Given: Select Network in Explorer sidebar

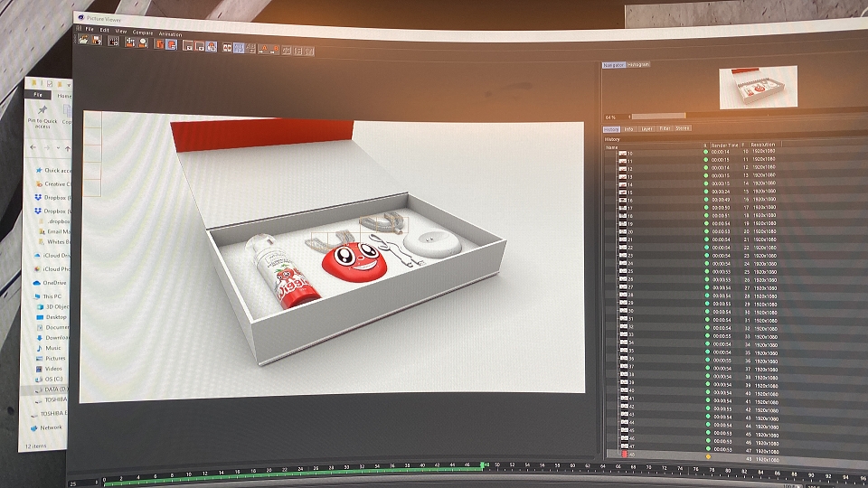Looking at the screenshot, I should pyautogui.click(x=46, y=427).
